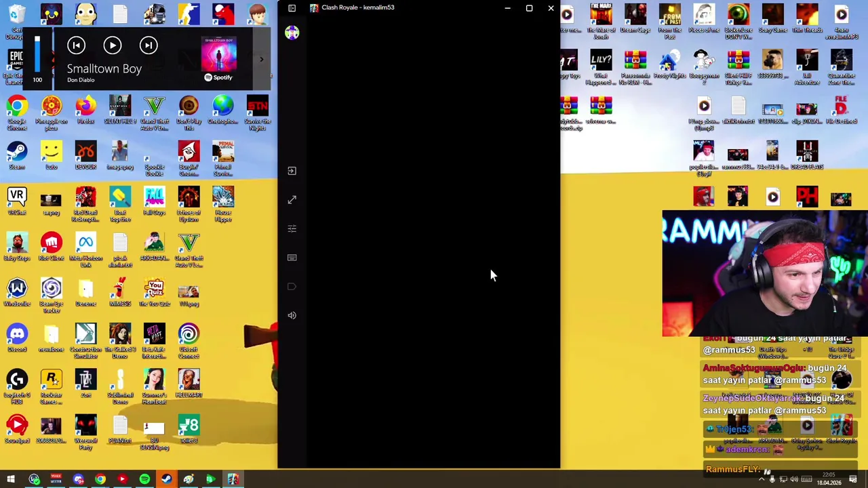Open Red Dead Redemption desktop icon
868x488 pixels.
point(85,204)
